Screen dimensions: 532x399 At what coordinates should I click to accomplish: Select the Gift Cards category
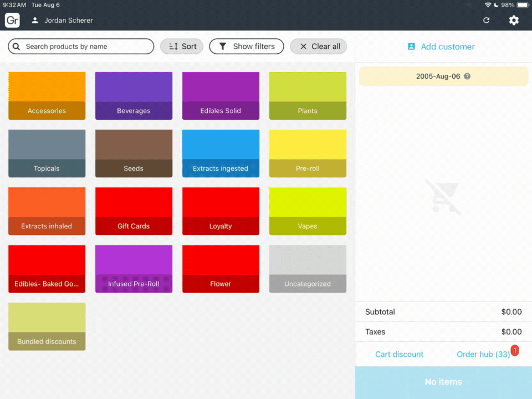(134, 211)
